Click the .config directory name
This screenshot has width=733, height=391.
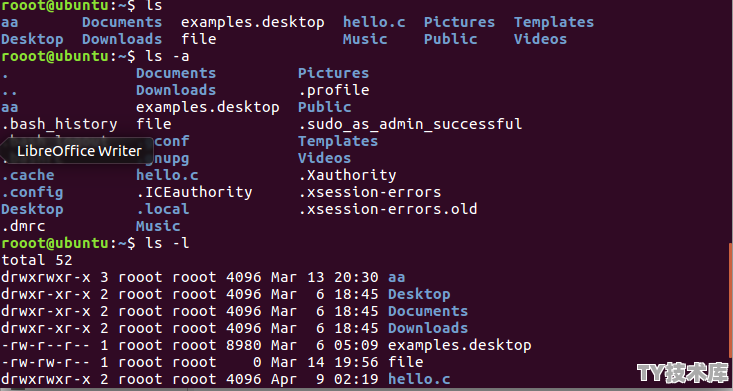point(32,193)
